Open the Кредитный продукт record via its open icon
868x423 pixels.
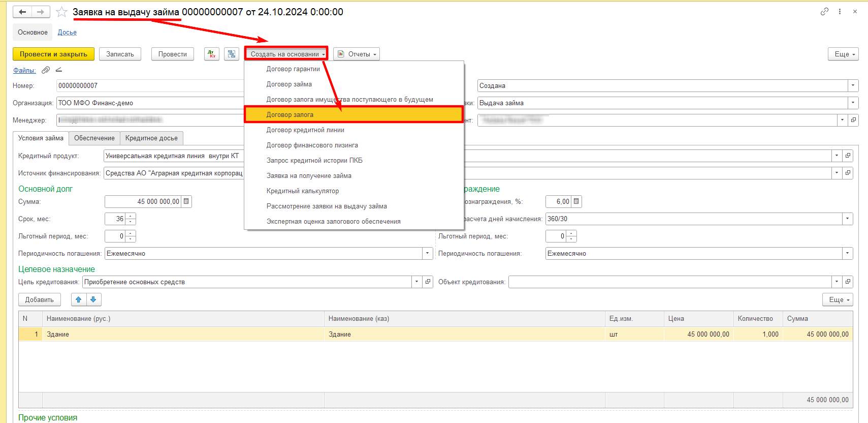tap(848, 156)
